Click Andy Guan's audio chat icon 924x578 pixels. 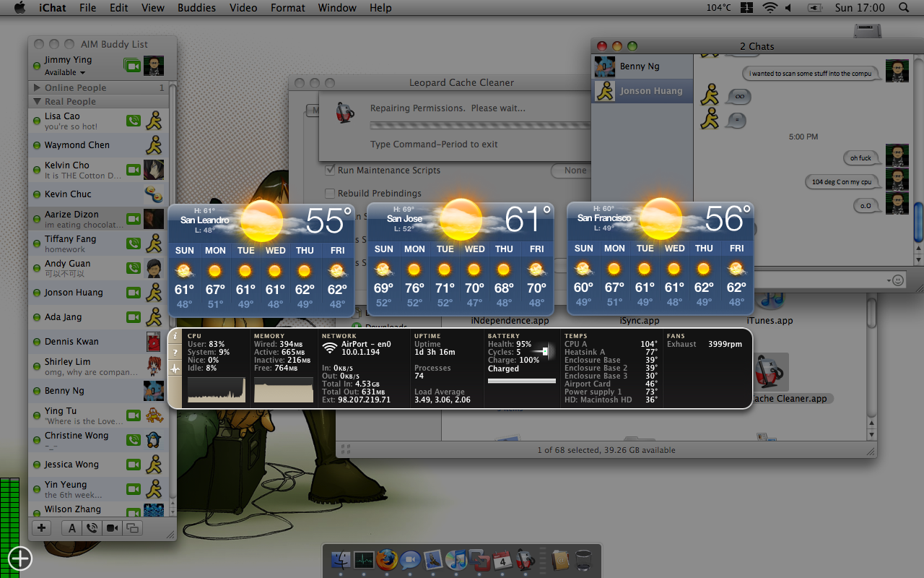(134, 268)
